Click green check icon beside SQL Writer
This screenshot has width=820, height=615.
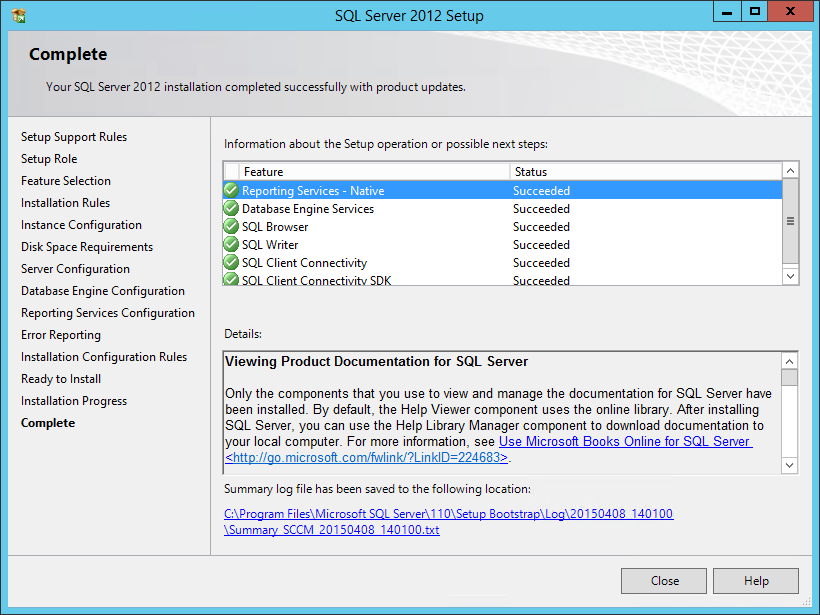(231, 244)
